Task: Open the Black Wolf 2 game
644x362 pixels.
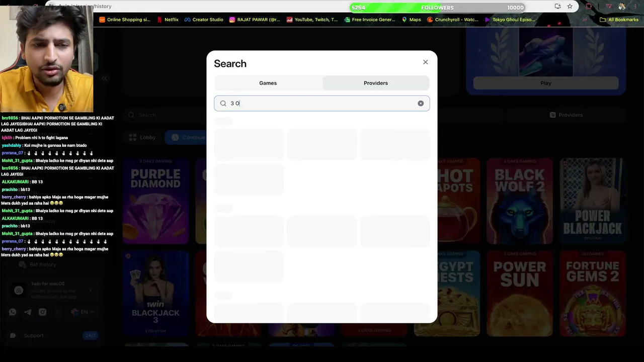Action: [520, 201]
